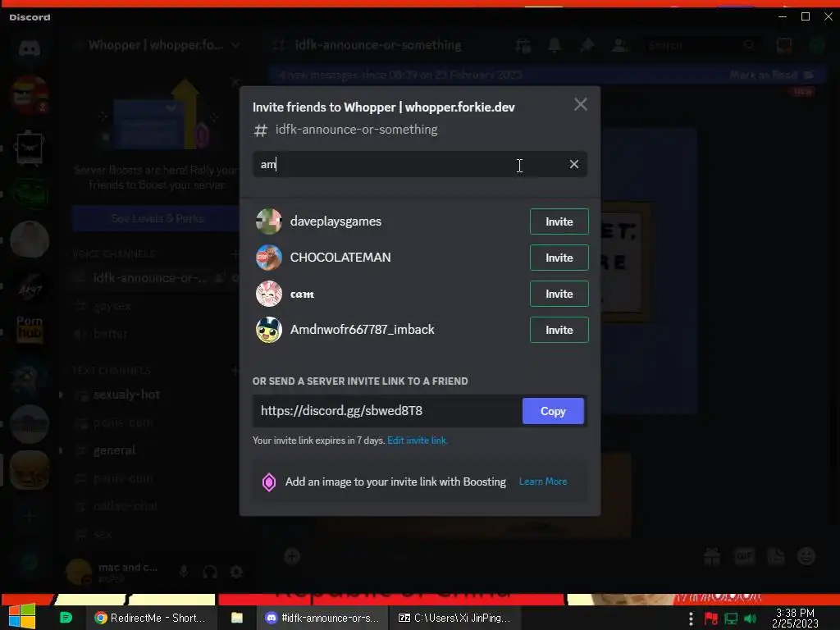Toggle microphone mute in user panel
The image size is (840, 630).
(x=183, y=572)
